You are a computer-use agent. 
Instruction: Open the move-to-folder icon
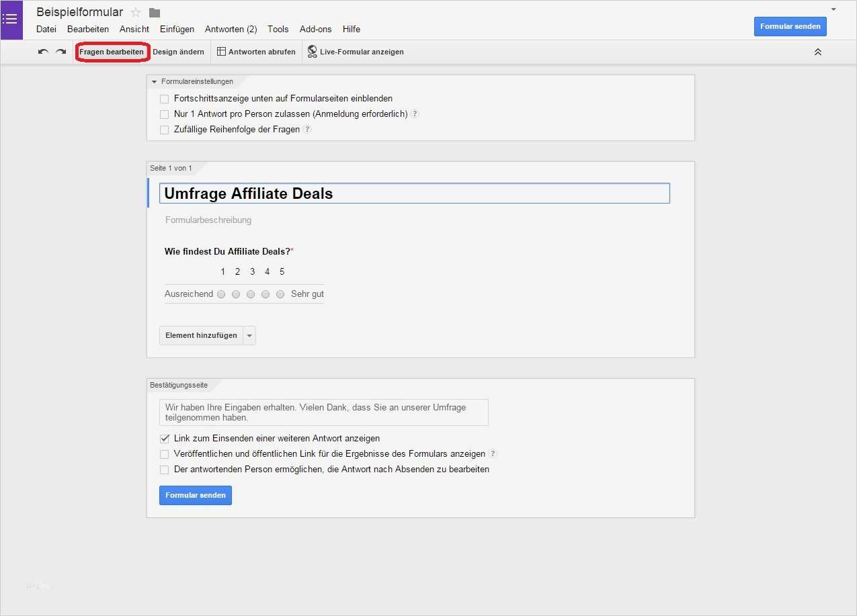tap(154, 11)
